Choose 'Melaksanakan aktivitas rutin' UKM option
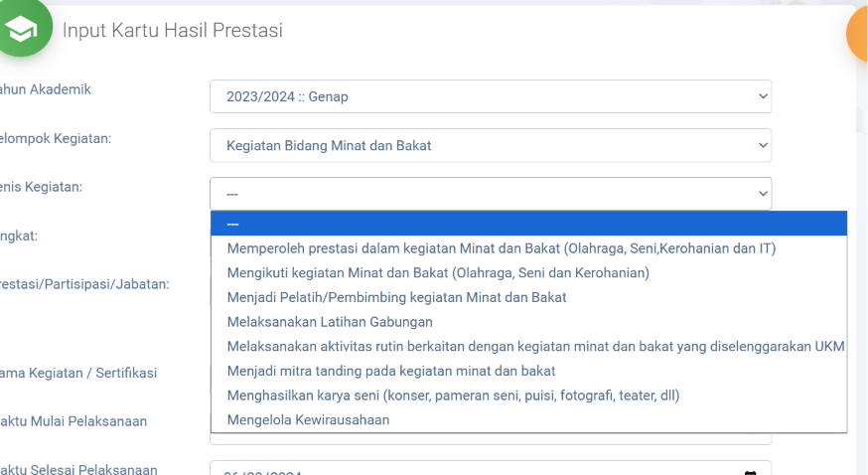The width and height of the screenshot is (868, 475). point(528,347)
